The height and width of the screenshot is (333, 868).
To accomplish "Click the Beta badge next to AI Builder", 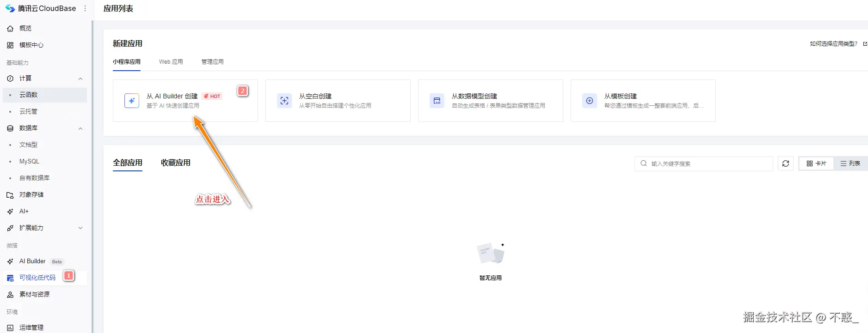I will 57,261.
